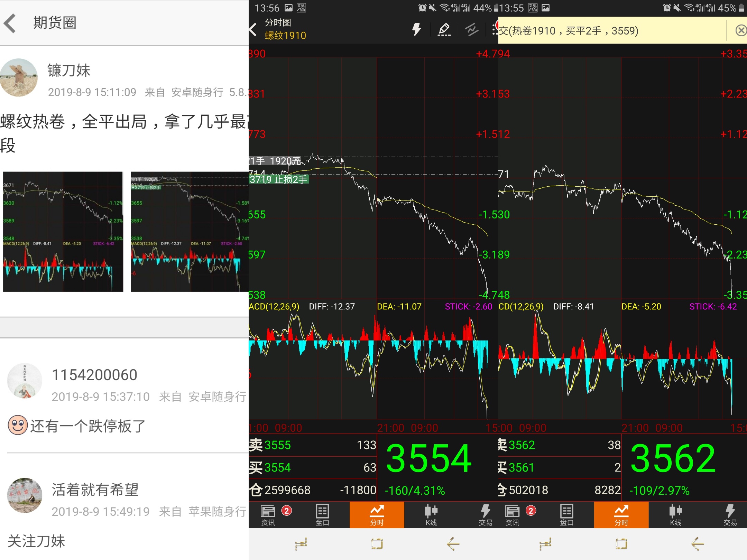The width and height of the screenshot is (747, 560).
Task: Tap the 交易 trade lightning icon
Action: pyautogui.click(x=485, y=515)
